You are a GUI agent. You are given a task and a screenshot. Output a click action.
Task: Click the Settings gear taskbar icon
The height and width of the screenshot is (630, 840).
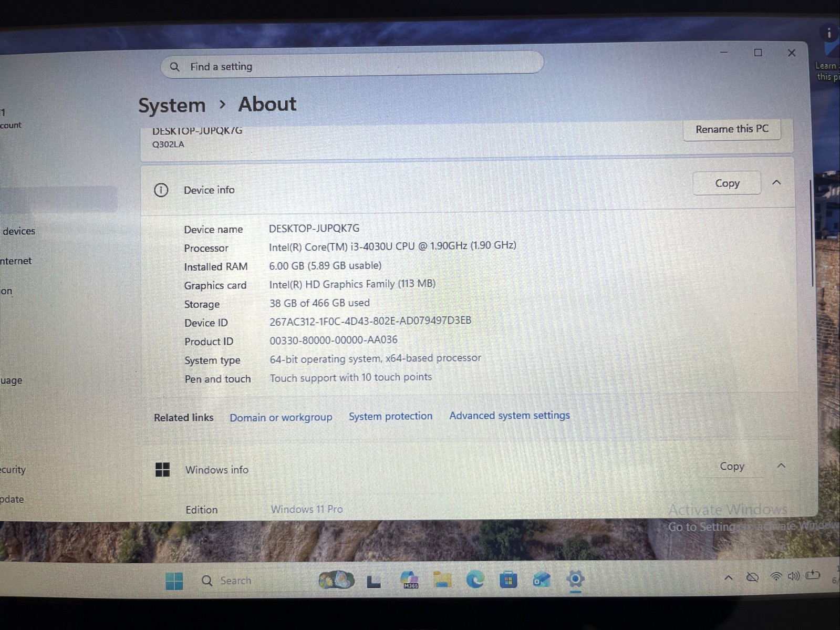pos(575,579)
